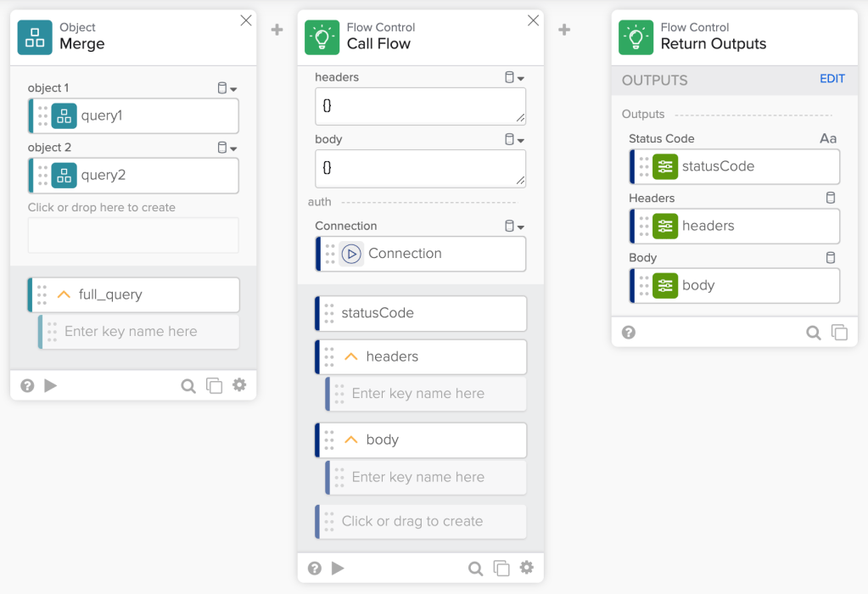Click the Merge card search icon
The height and width of the screenshot is (594, 868).
[188, 386]
